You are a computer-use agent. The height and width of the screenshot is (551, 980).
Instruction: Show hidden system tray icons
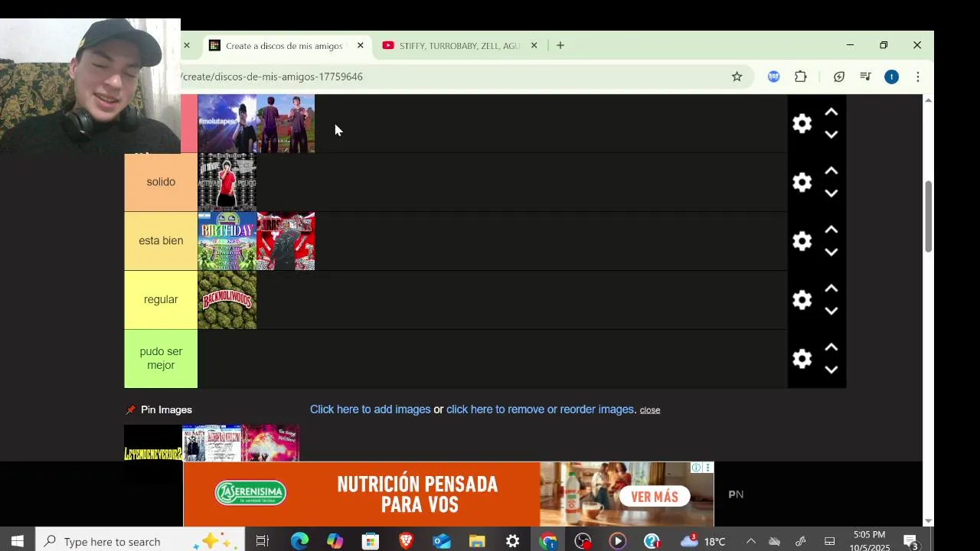750,541
